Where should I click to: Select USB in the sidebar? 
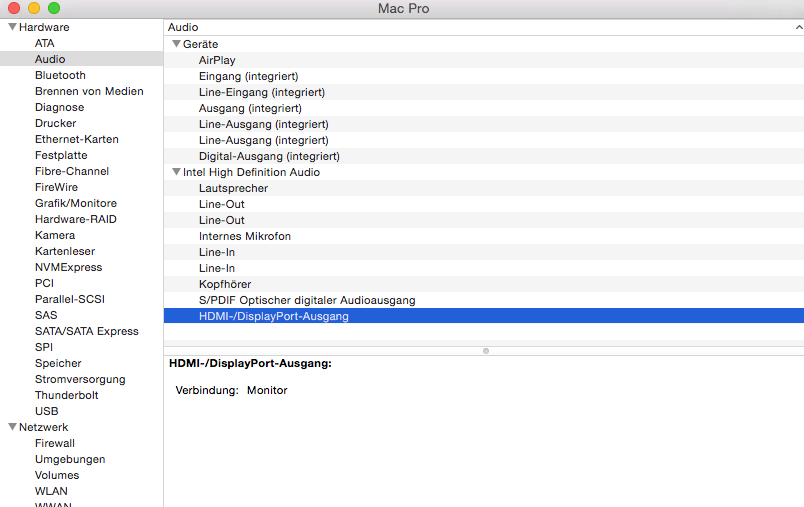coord(47,411)
